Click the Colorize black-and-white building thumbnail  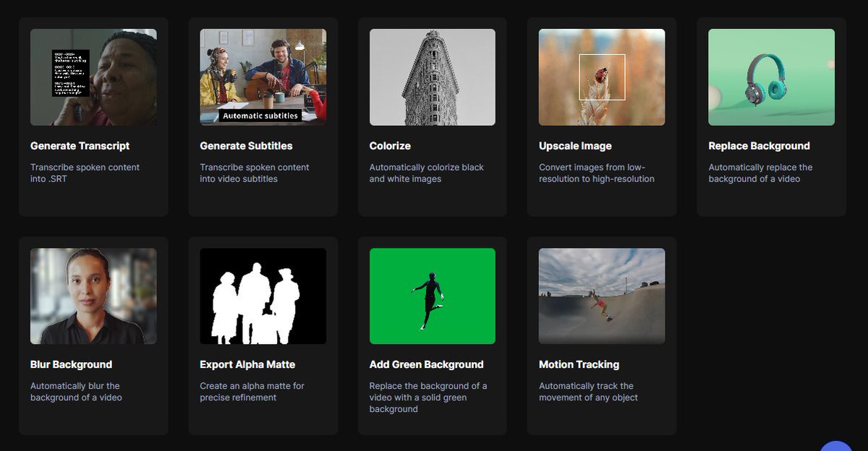[x=433, y=77]
